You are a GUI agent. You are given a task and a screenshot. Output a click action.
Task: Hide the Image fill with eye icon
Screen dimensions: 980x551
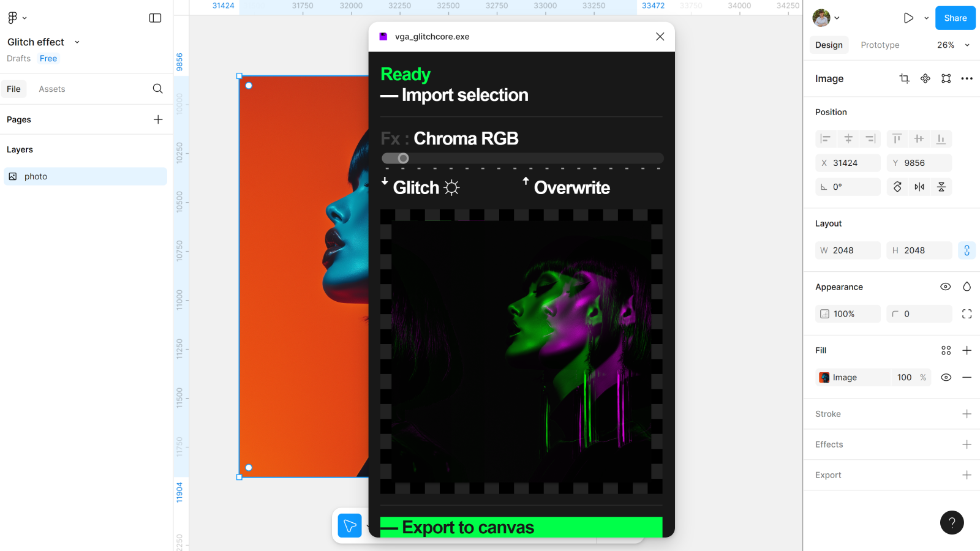pyautogui.click(x=946, y=377)
